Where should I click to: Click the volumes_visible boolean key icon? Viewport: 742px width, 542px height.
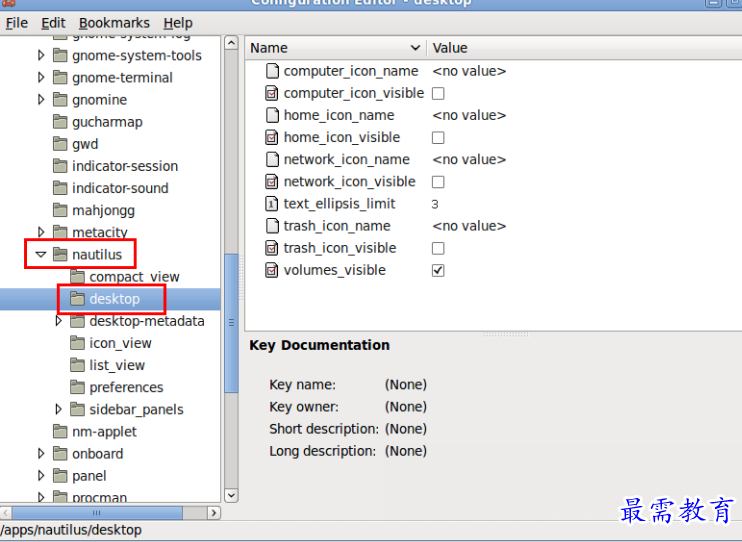click(x=272, y=270)
